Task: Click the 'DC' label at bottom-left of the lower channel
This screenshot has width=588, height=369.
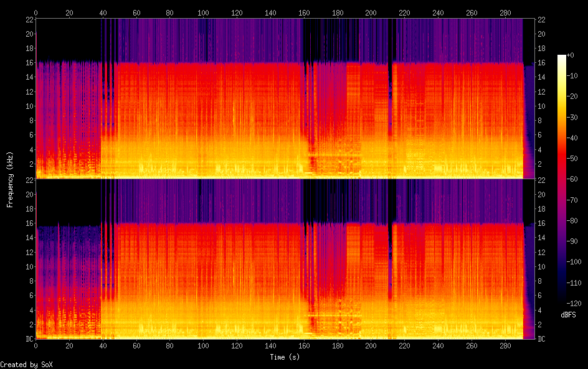Action: coord(29,339)
